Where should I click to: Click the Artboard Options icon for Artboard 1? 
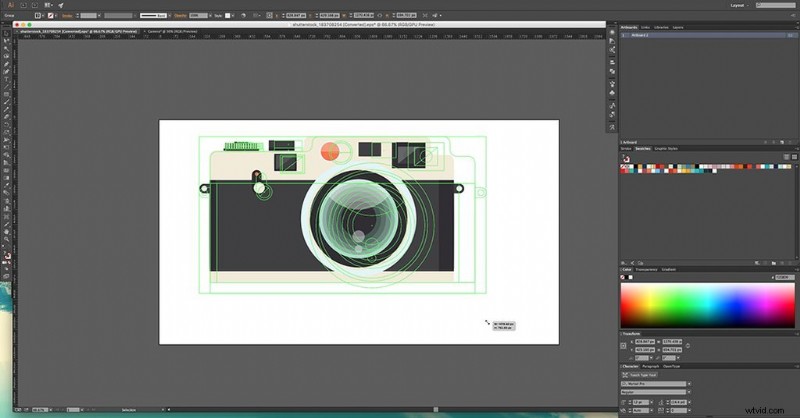coord(790,35)
